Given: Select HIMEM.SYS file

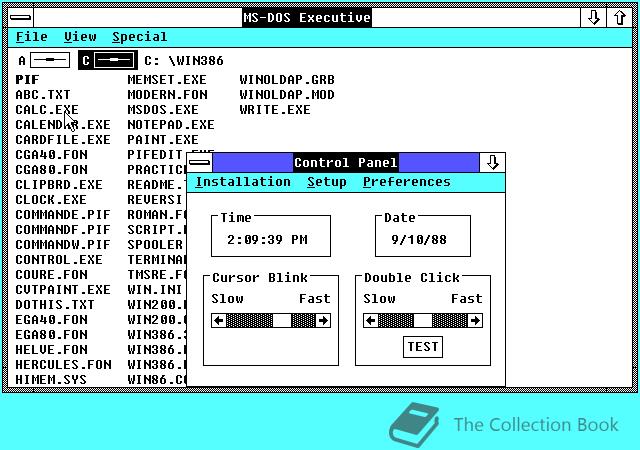Looking at the screenshot, I should click(x=51, y=380).
